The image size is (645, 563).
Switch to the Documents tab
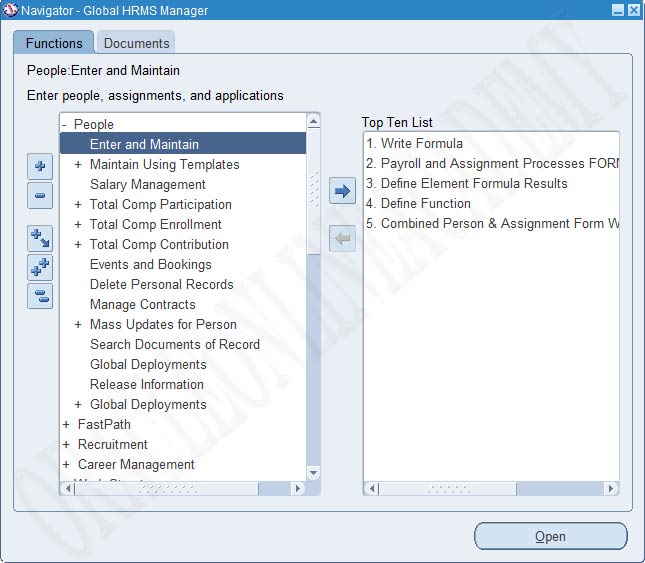pos(137,43)
